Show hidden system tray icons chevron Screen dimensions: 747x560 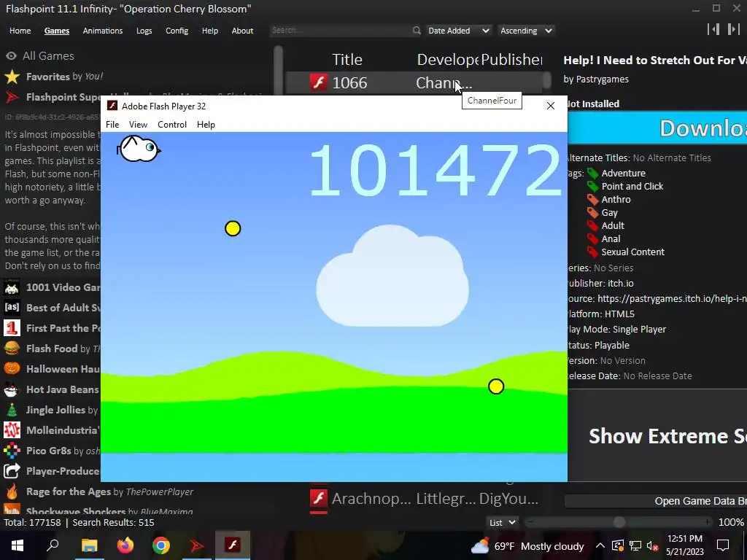(600, 545)
